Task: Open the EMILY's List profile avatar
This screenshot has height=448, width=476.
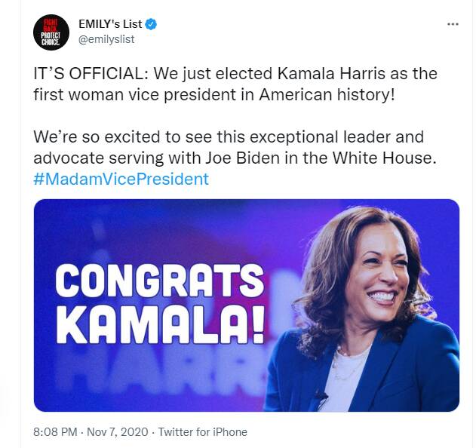Action: [51, 32]
